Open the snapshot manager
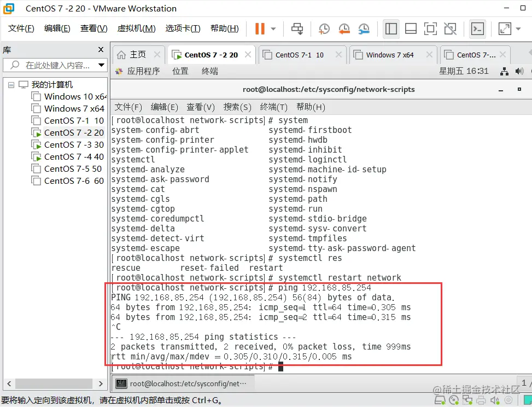This screenshot has height=407, width=532. click(x=364, y=28)
